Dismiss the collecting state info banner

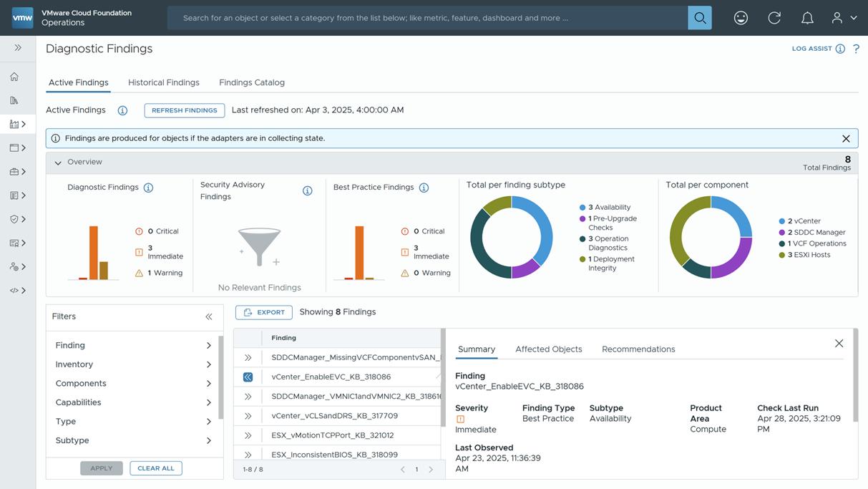click(x=846, y=138)
